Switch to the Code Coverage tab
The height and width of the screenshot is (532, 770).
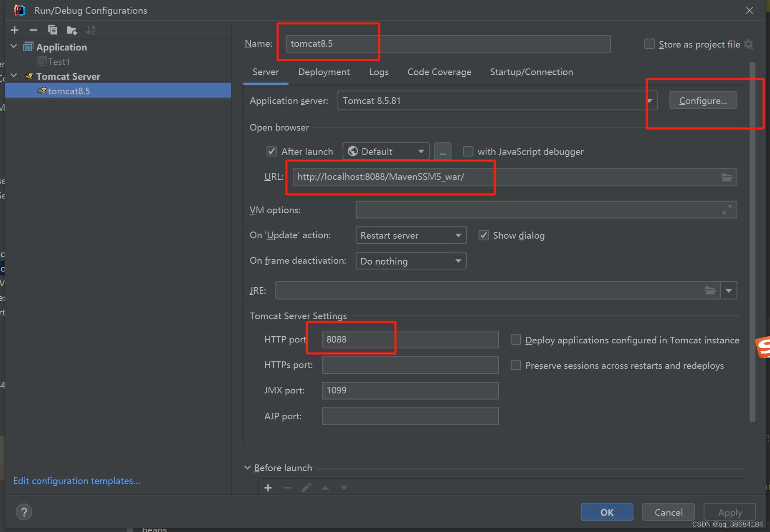[439, 72]
